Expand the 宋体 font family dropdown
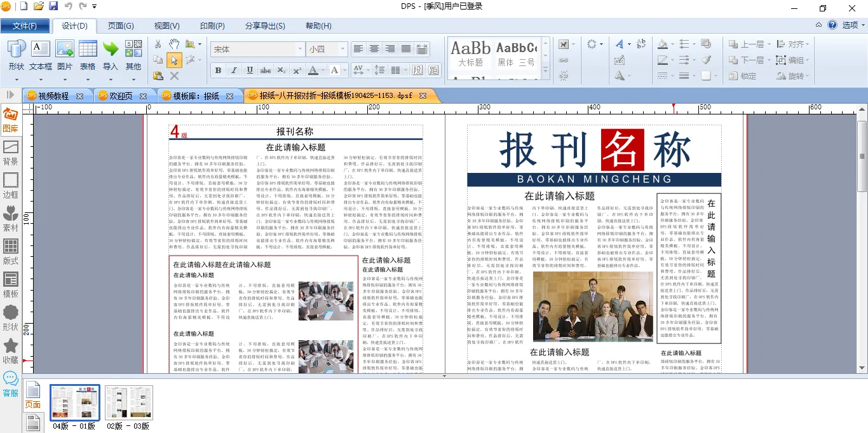The image size is (868, 433). coord(299,49)
